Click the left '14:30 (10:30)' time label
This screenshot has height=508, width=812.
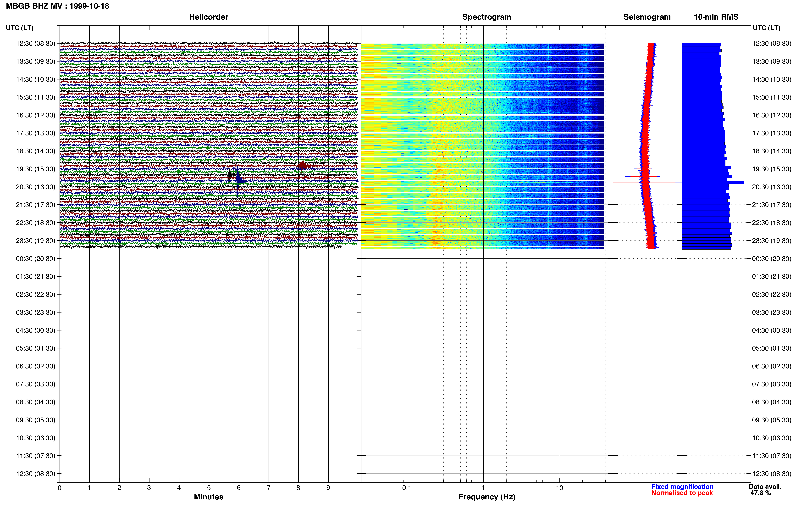point(36,79)
